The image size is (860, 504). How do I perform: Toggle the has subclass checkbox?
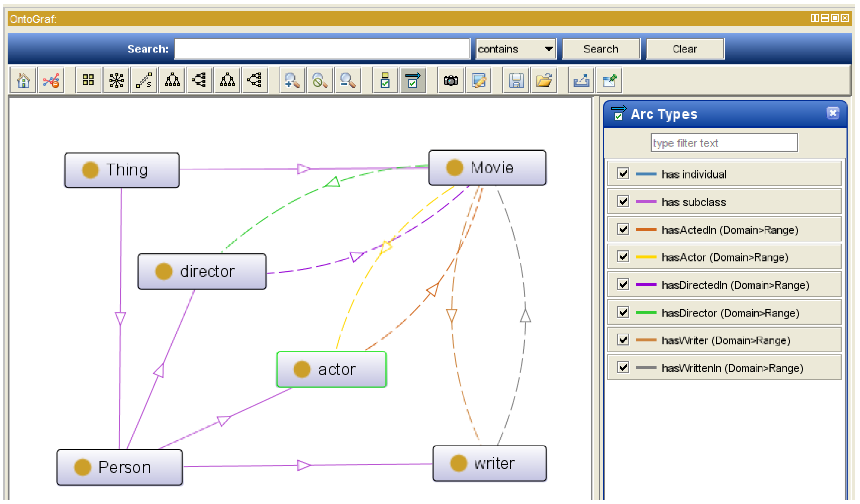[x=623, y=201]
